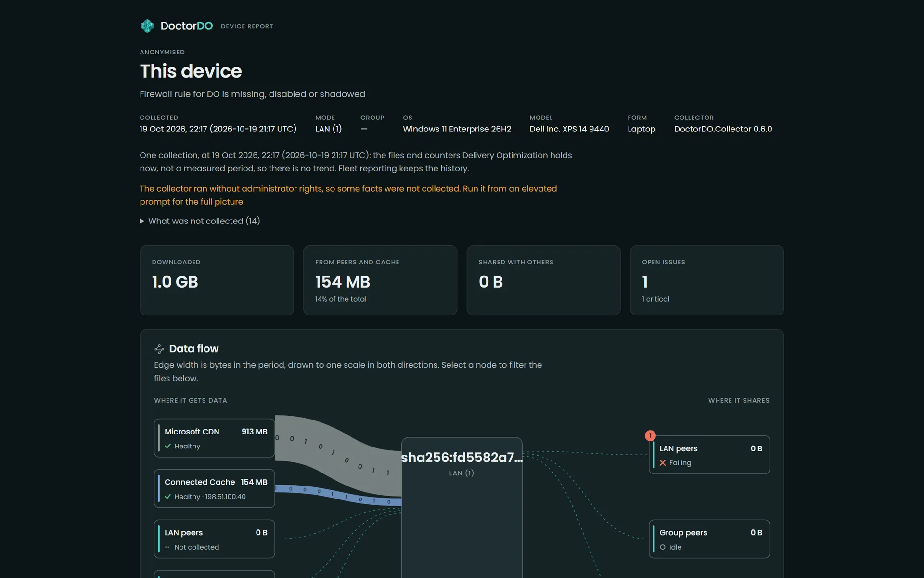
Task: Click '913 MB' on Microsoft CDN
Action: coord(254,432)
